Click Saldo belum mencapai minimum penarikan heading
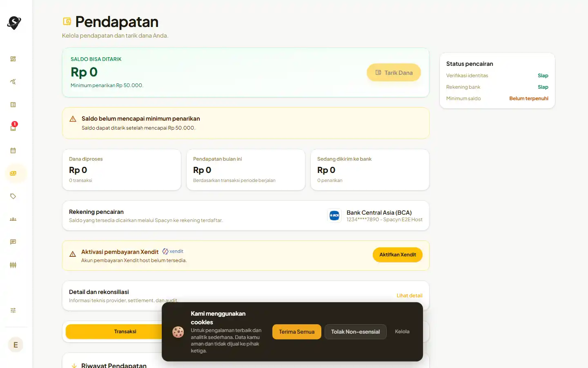 point(141,119)
